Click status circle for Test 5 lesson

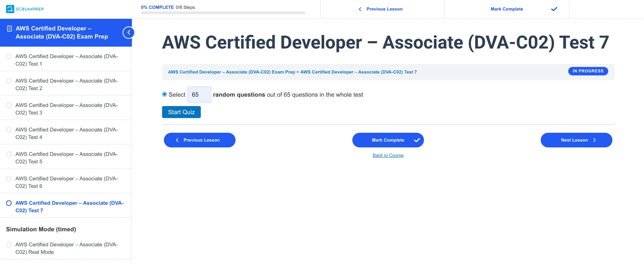click(x=9, y=154)
